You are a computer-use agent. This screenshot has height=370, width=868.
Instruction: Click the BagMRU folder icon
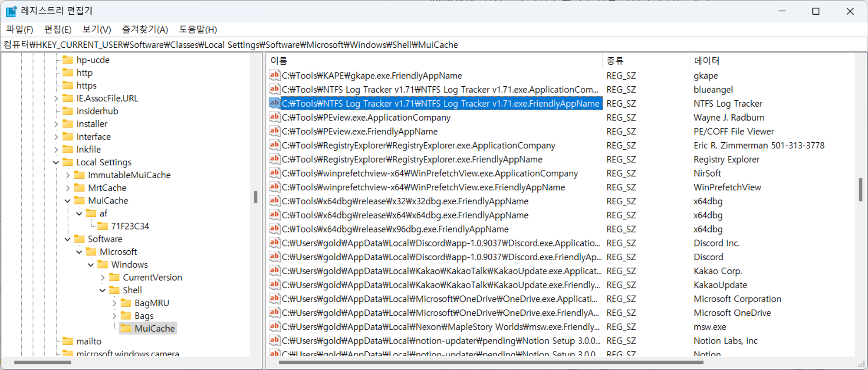[x=126, y=303]
